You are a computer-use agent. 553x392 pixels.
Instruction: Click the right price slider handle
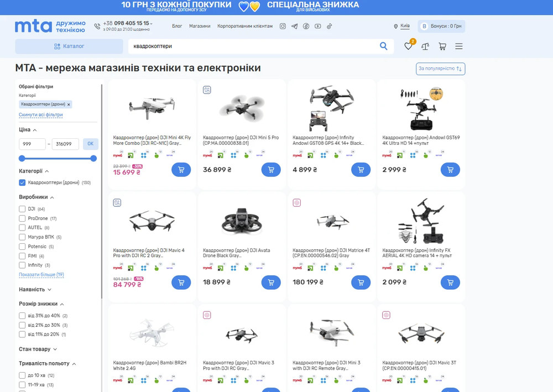(93, 158)
